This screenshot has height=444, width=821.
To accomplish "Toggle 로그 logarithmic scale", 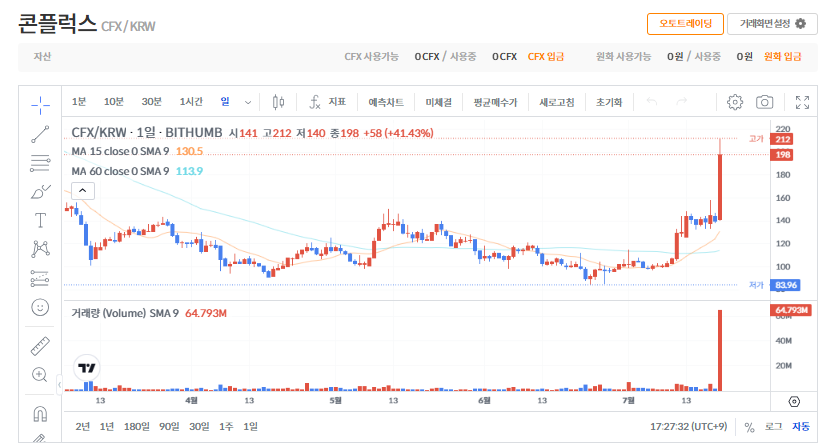I will [x=773, y=427].
